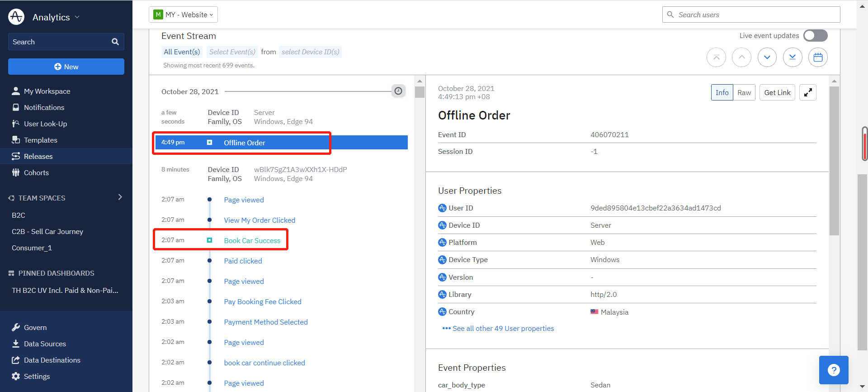868x392 pixels.
Task: Click the clock icon beside October 28, 2021
Action: pyautogui.click(x=398, y=91)
